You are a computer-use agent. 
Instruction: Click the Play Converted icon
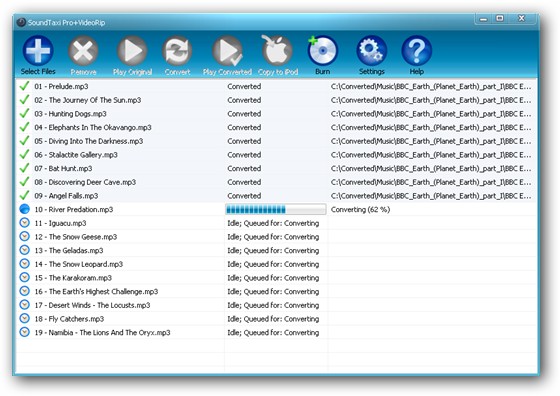(x=228, y=51)
